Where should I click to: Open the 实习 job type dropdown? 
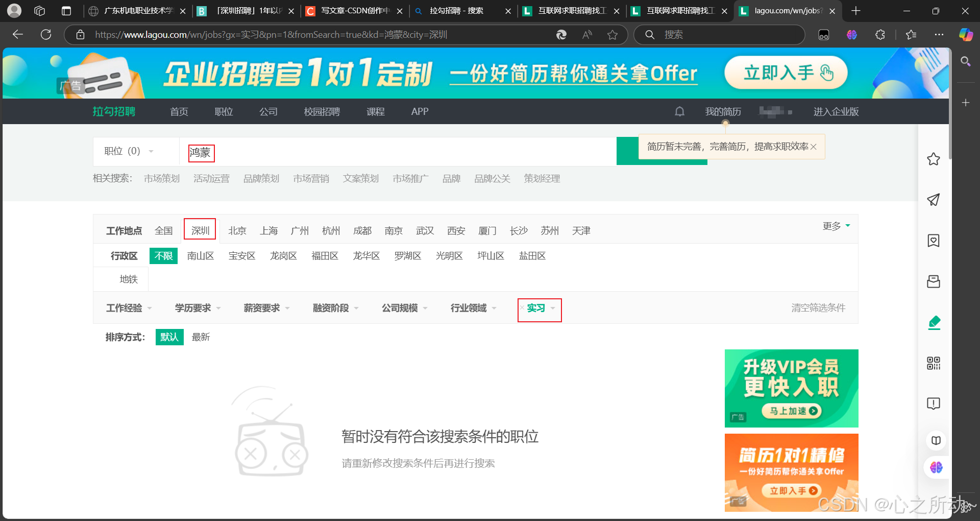pos(540,308)
